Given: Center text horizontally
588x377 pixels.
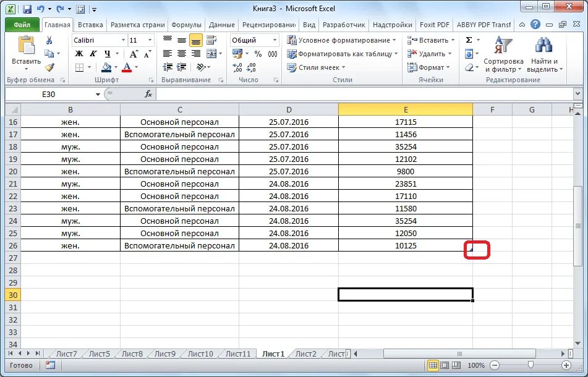Looking at the screenshot, I should pos(182,54).
